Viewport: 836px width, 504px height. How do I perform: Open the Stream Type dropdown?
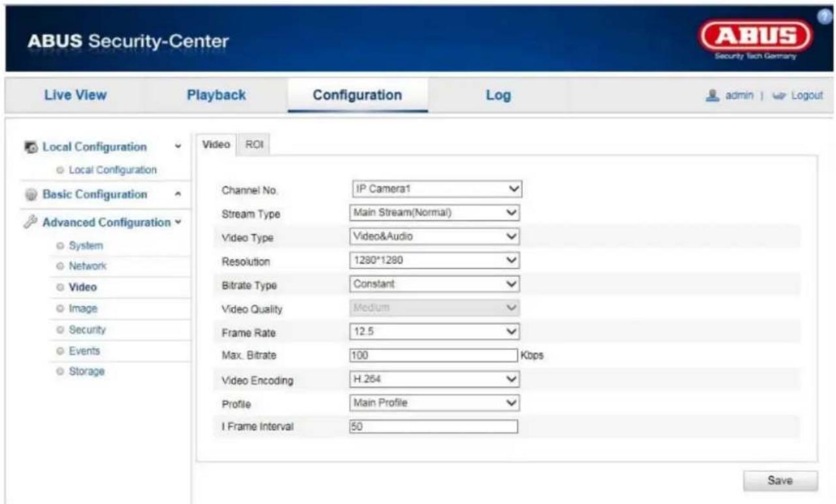click(435, 213)
